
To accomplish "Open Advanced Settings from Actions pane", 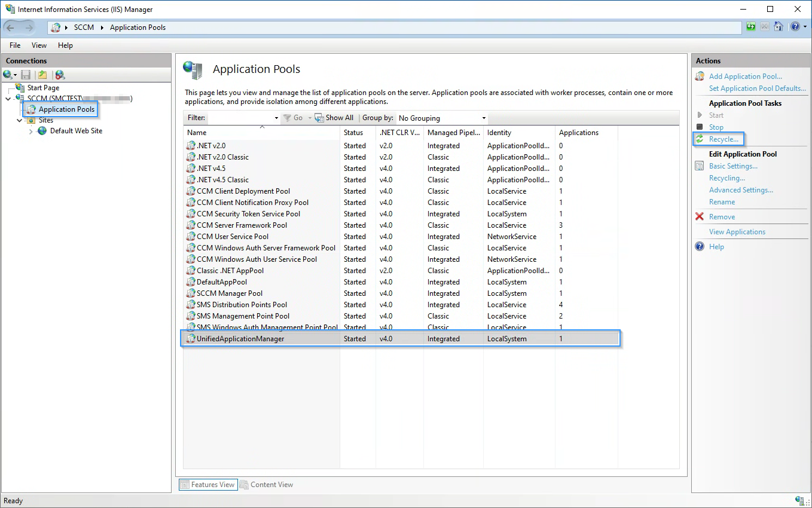I will 741,190.
